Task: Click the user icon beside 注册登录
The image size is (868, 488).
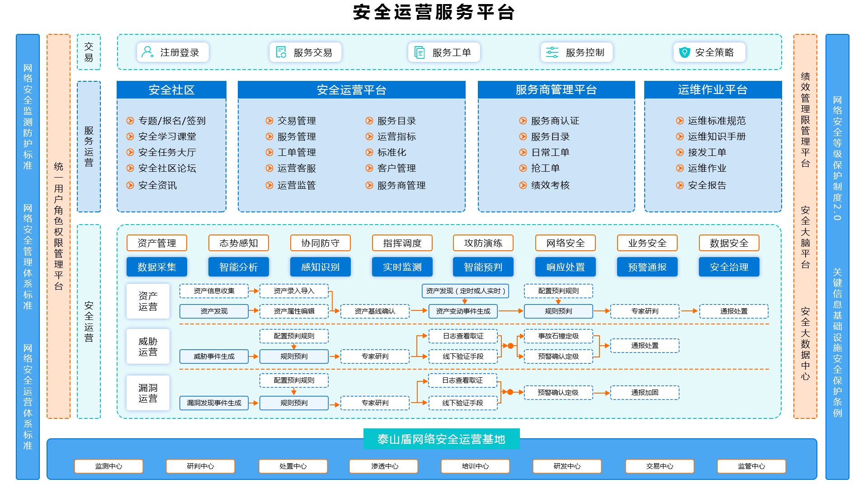Action: click(147, 52)
